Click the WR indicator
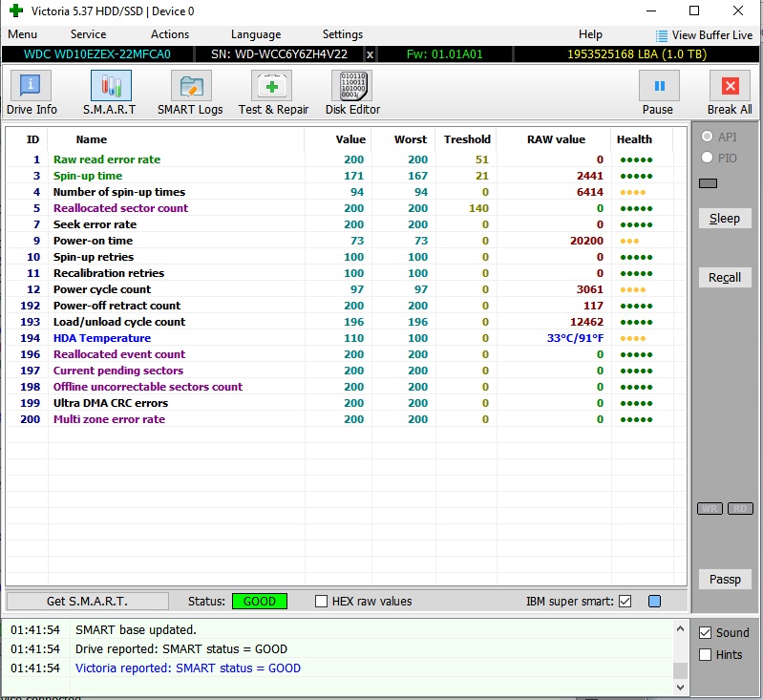 coord(710,509)
